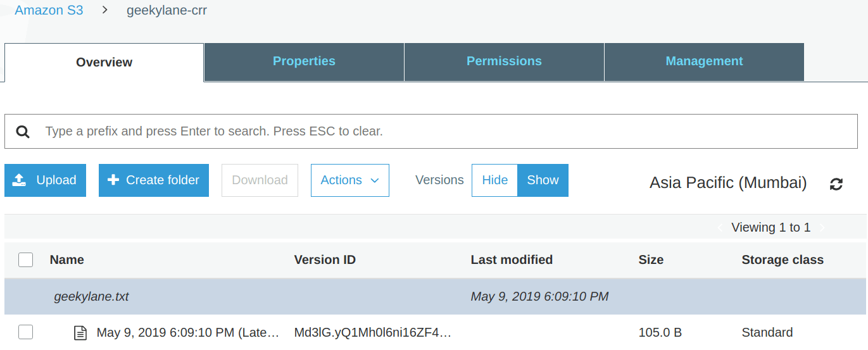Go to the previous results page arrow
Image resolution: width=868 pixels, height=350 pixels.
(x=720, y=228)
